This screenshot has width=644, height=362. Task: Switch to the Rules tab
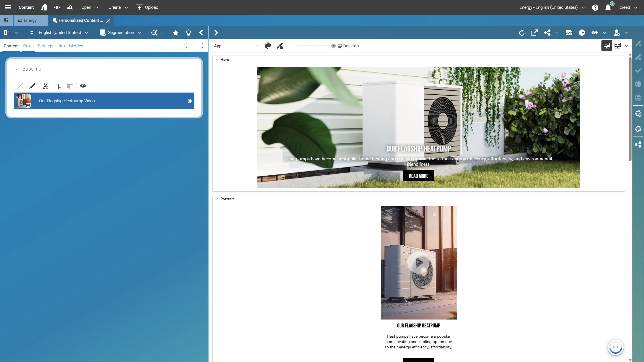point(28,46)
